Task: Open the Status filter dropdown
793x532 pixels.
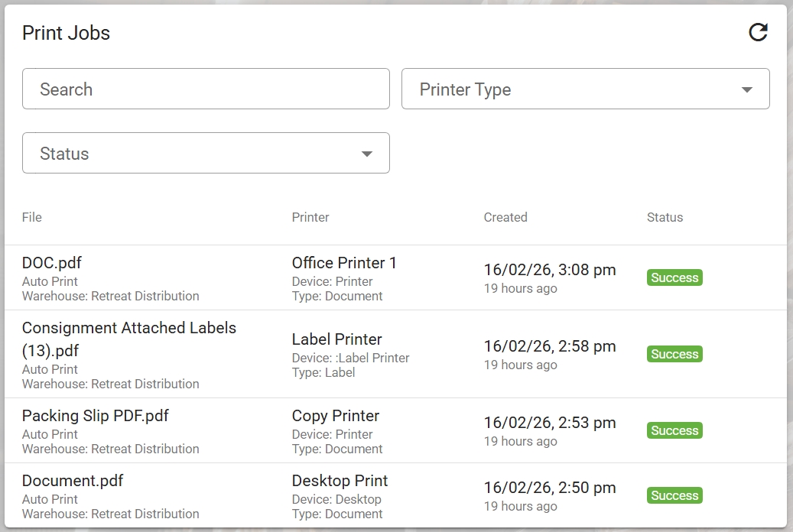Action: [x=205, y=153]
